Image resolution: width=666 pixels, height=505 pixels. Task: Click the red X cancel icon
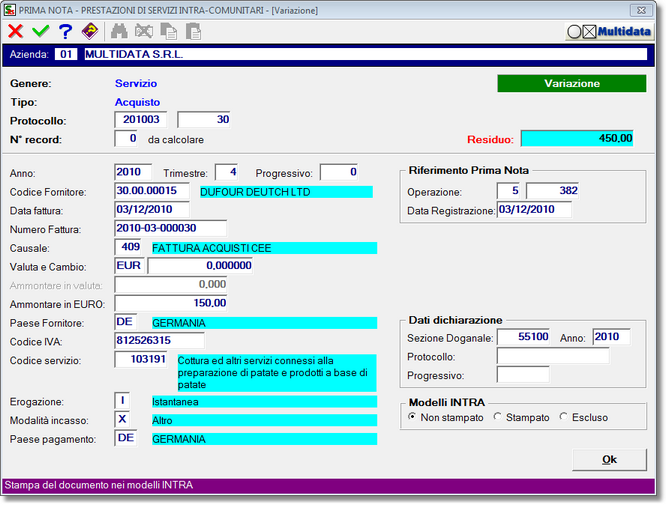(16, 31)
